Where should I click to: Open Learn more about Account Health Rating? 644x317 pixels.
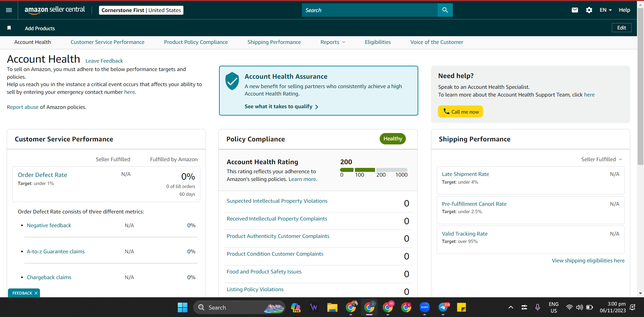302,179
